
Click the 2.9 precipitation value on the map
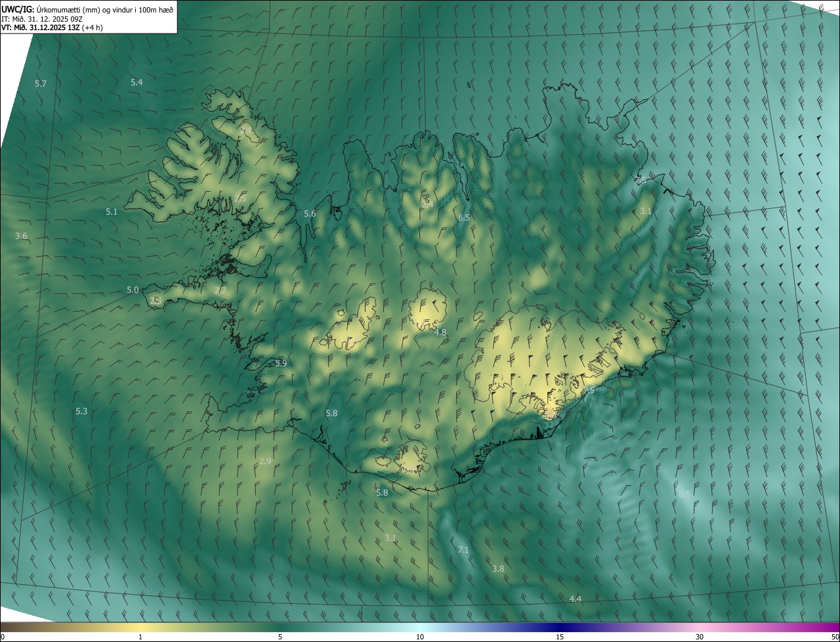pos(265,461)
